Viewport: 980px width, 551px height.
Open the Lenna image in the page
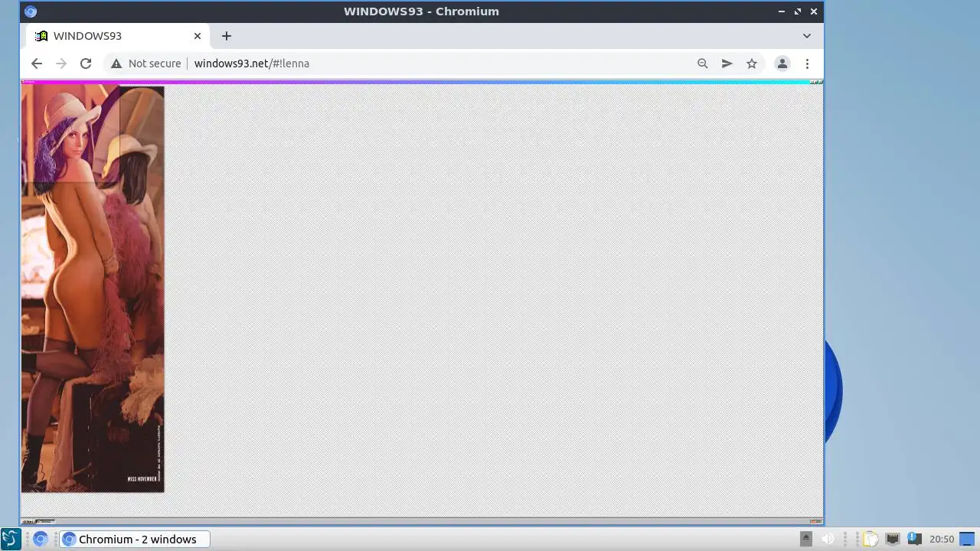tap(93, 289)
